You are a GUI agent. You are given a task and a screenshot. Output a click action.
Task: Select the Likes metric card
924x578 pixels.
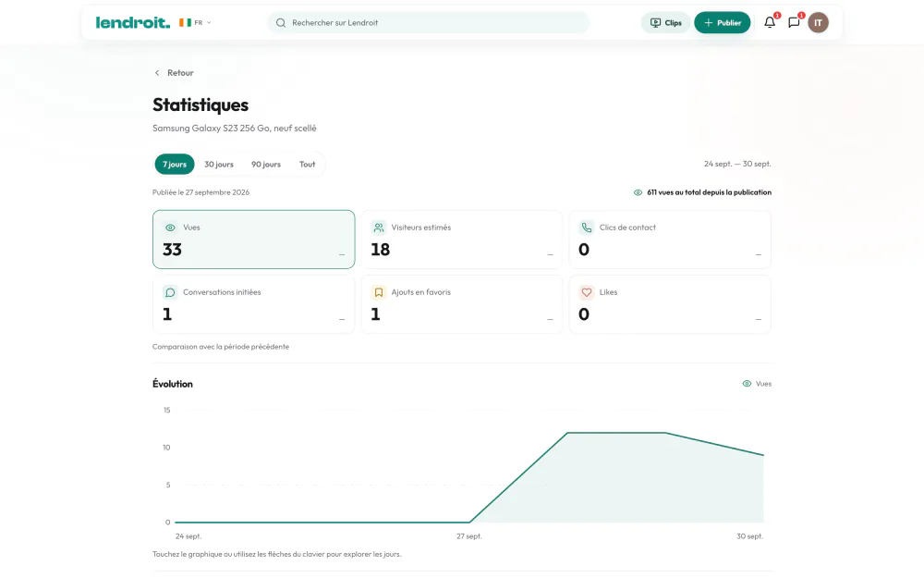pyautogui.click(x=670, y=304)
